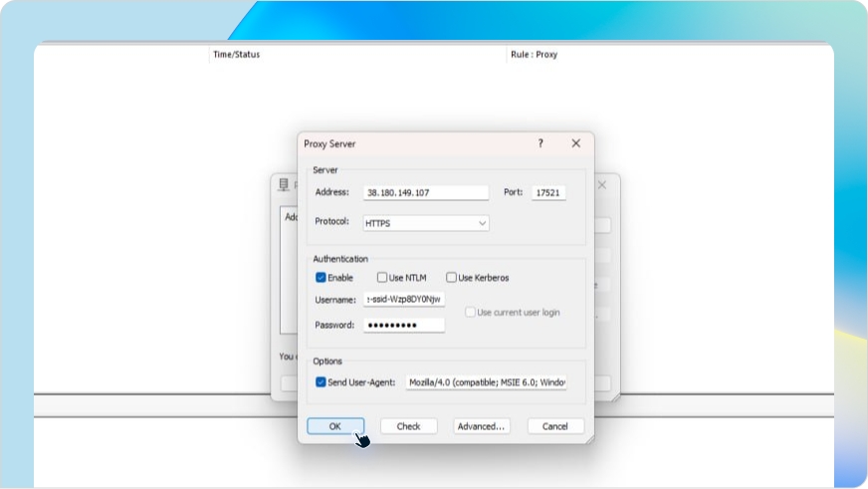Open the Protocol dropdown showing HTTPS
The image size is (868, 489).
[x=426, y=223]
